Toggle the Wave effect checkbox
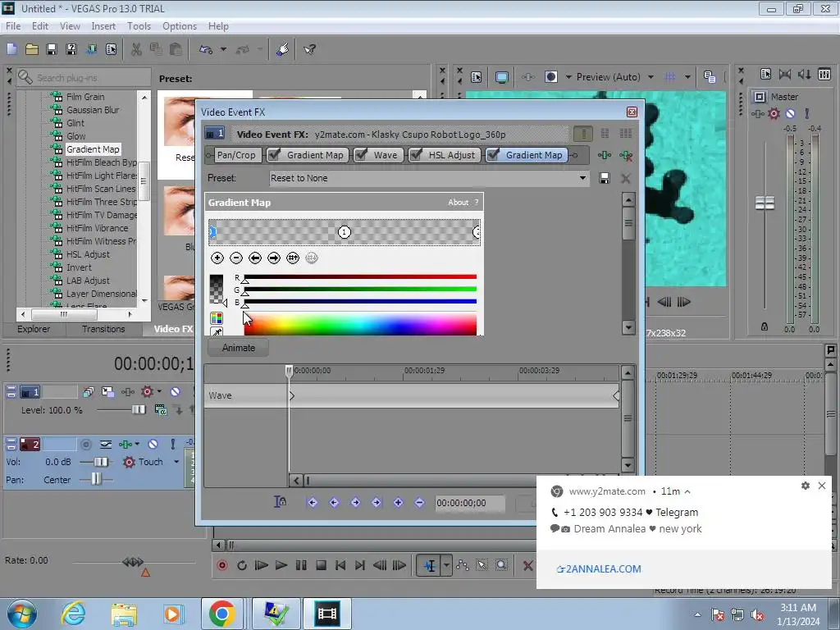The width and height of the screenshot is (840, 630). 361,155
